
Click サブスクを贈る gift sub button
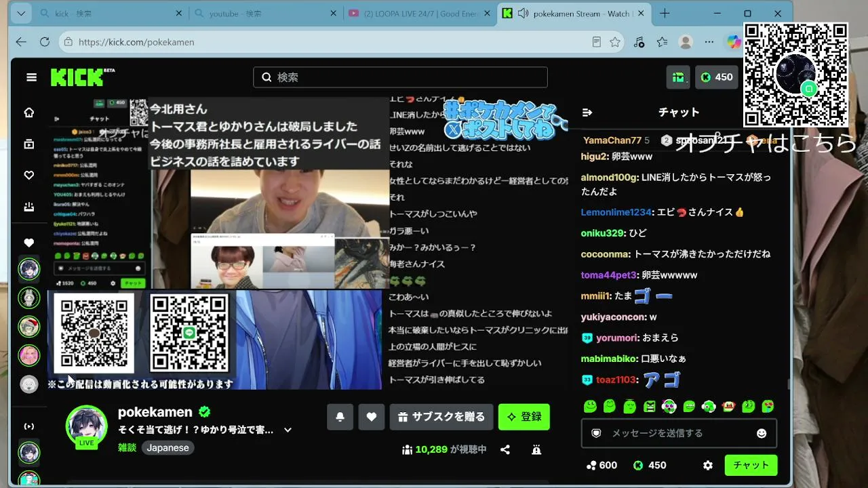click(x=441, y=417)
